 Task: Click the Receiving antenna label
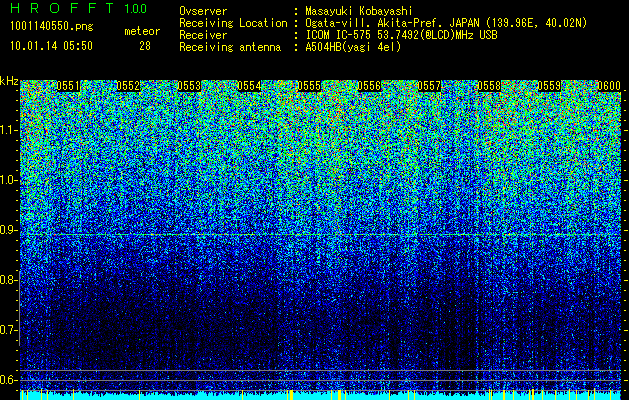(x=230, y=47)
